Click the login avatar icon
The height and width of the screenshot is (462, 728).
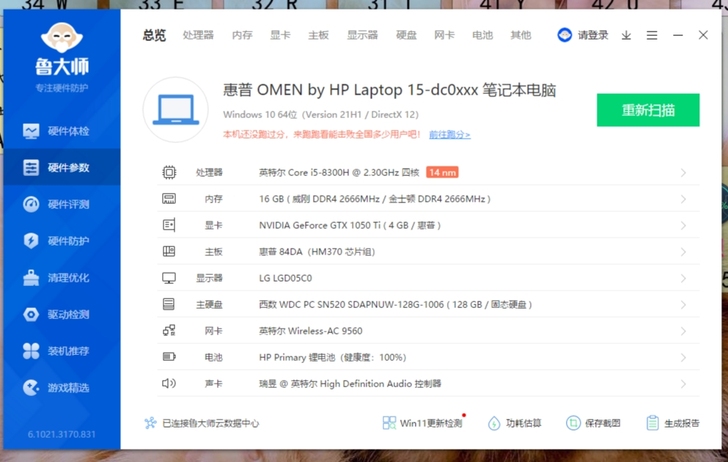click(x=565, y=35)
